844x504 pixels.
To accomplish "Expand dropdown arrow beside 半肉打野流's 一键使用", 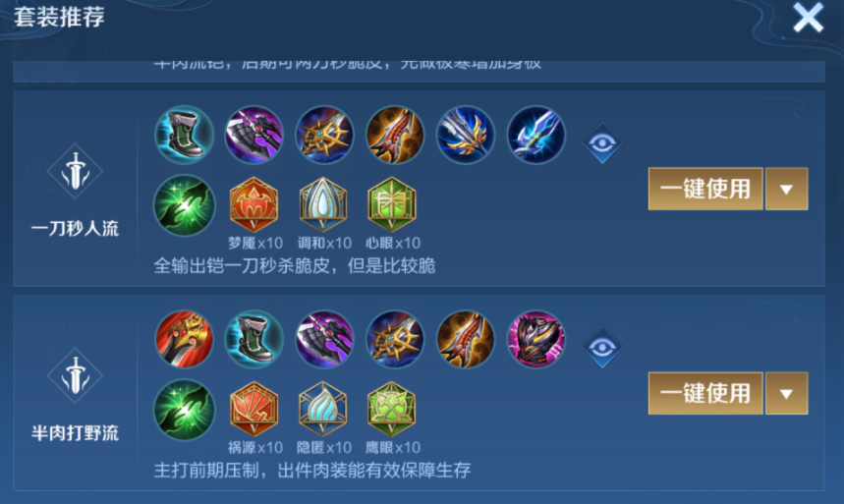I will [x=786, y=394].
